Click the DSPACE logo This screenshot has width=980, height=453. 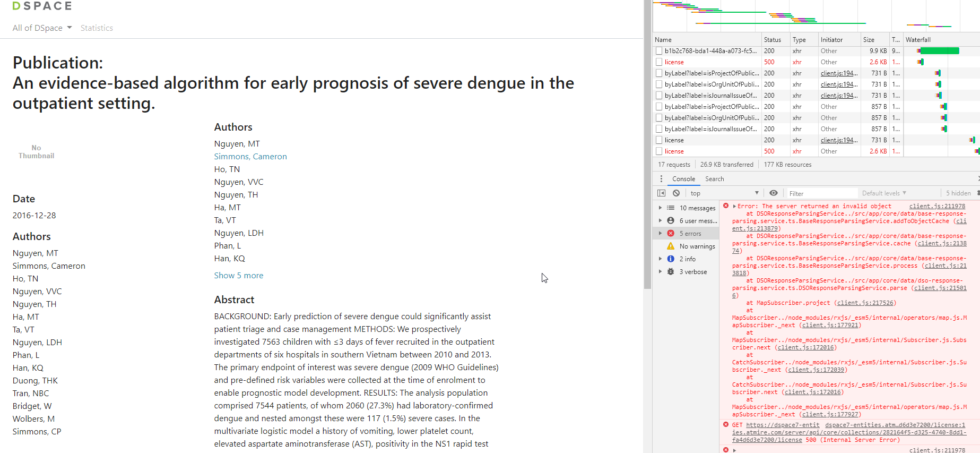(x=42, y=6)
